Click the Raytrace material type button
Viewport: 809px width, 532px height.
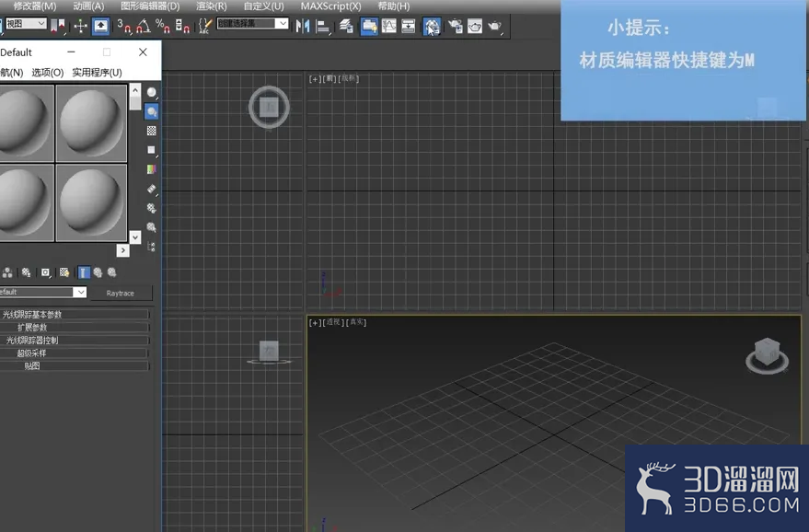click(121, 293)
